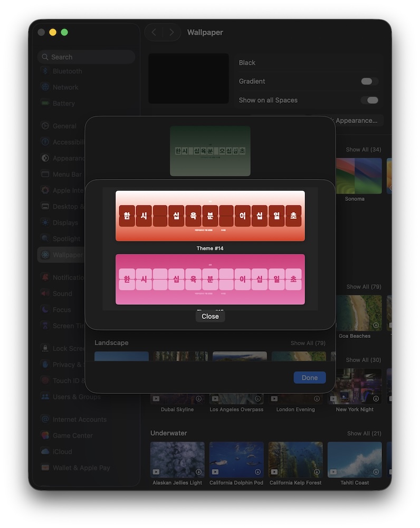Click the Battery icon in sidebar
Image resolution: width=420 pixels, height=528 pixels.
(45, 103)
